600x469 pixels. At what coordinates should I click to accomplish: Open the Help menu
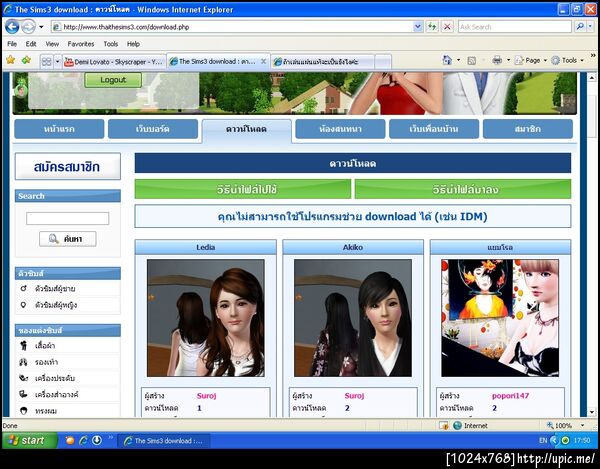tap(133, 44)
